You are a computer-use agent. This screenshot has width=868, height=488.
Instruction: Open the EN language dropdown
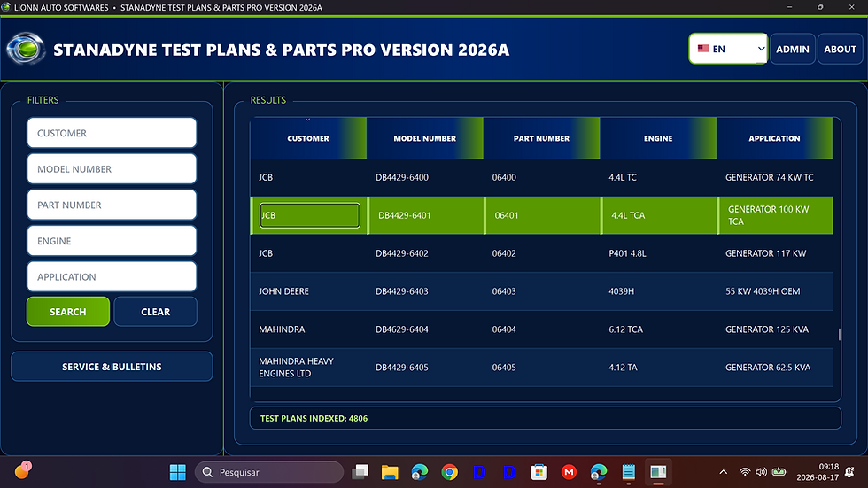728,49
